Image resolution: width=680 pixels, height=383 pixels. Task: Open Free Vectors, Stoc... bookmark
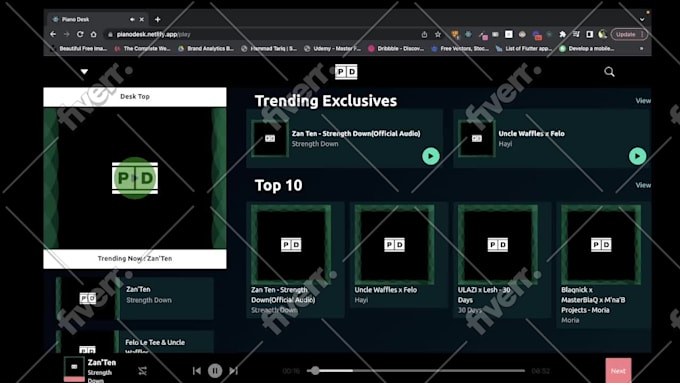coord(460,49)
